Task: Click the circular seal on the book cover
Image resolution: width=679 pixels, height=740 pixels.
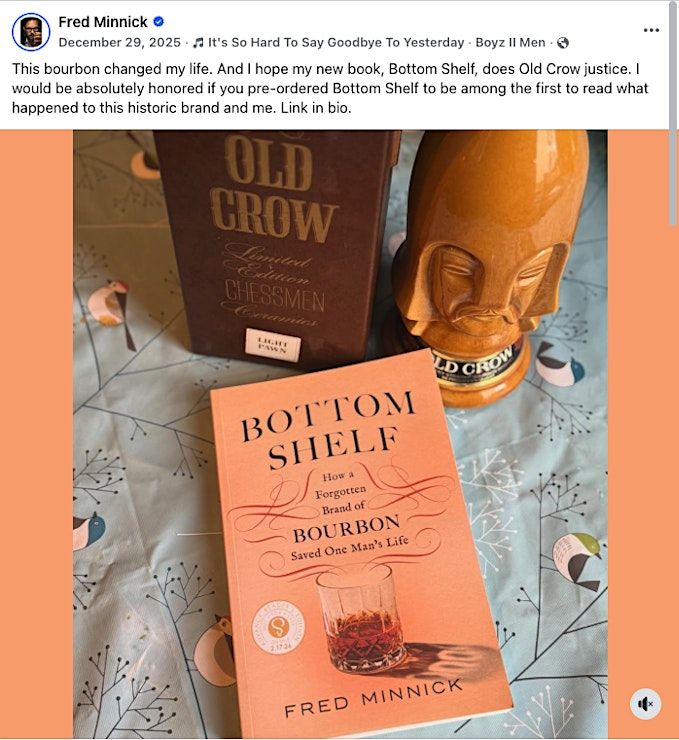Action: (x=278, y=628)
